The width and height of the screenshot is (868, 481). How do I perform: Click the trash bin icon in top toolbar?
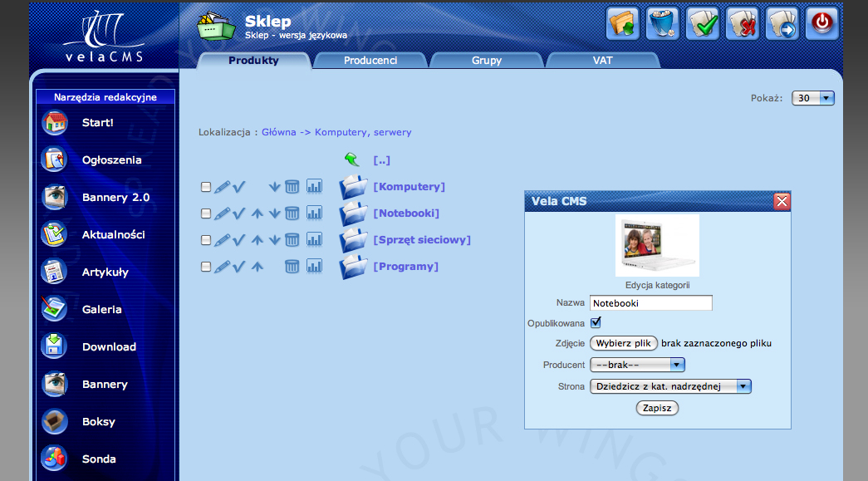tap(662, 23)
